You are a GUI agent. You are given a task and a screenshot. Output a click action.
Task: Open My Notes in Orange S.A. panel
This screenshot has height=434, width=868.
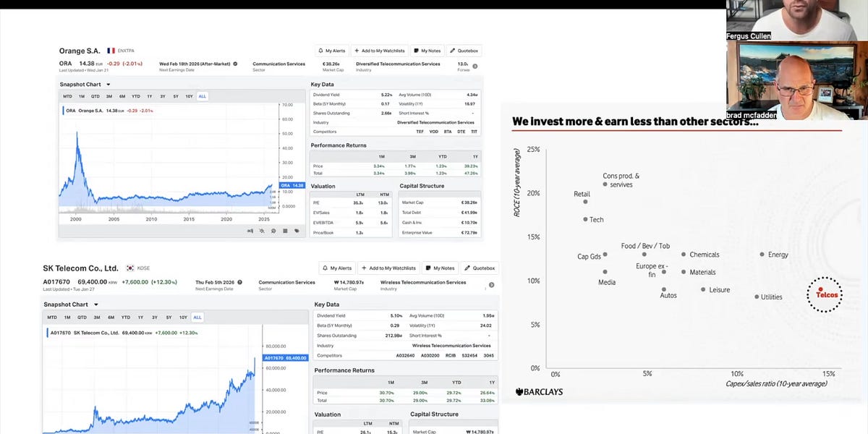coord(427,51)
